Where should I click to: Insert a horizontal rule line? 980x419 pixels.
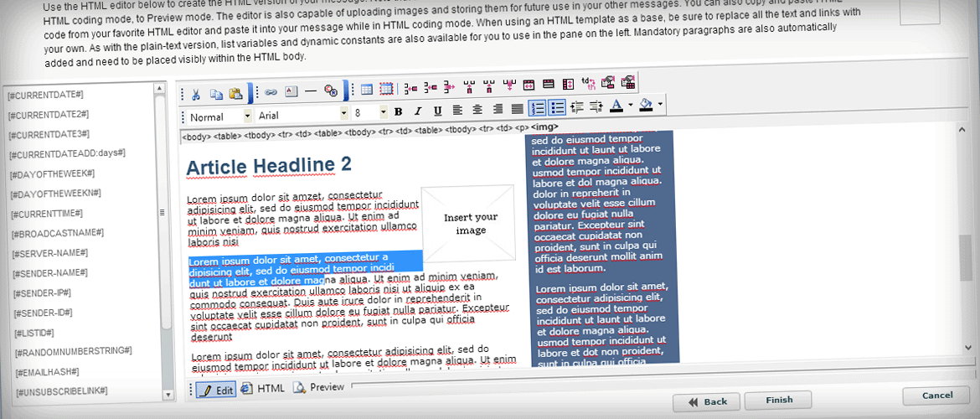(310, 92)
